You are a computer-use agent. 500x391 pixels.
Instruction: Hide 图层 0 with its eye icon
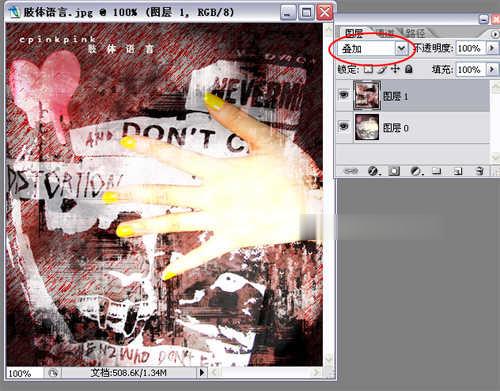(344, 127)
